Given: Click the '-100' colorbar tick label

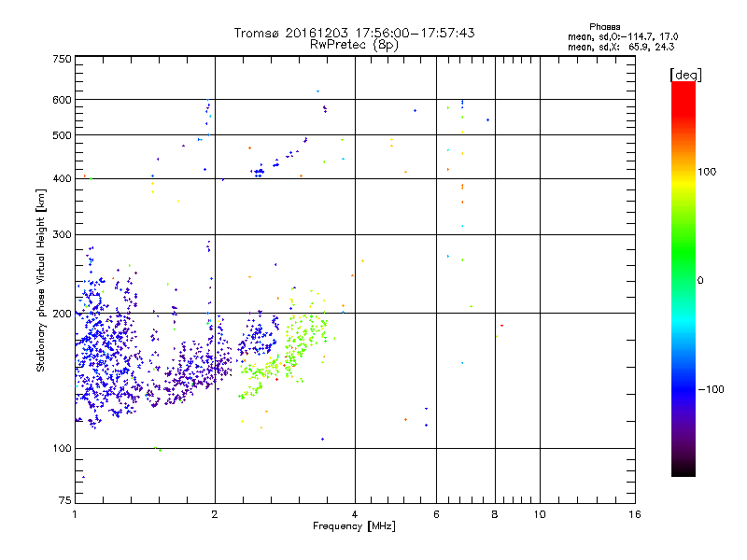Looking at the screenshot, I should point(711,389).
